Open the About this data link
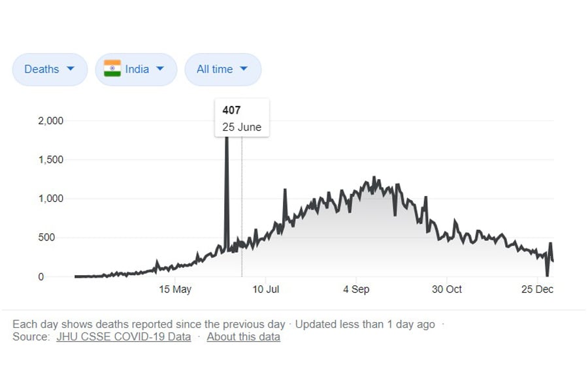Image resolution: width=588 pixels, height=392 pixels. click(243, 337)
